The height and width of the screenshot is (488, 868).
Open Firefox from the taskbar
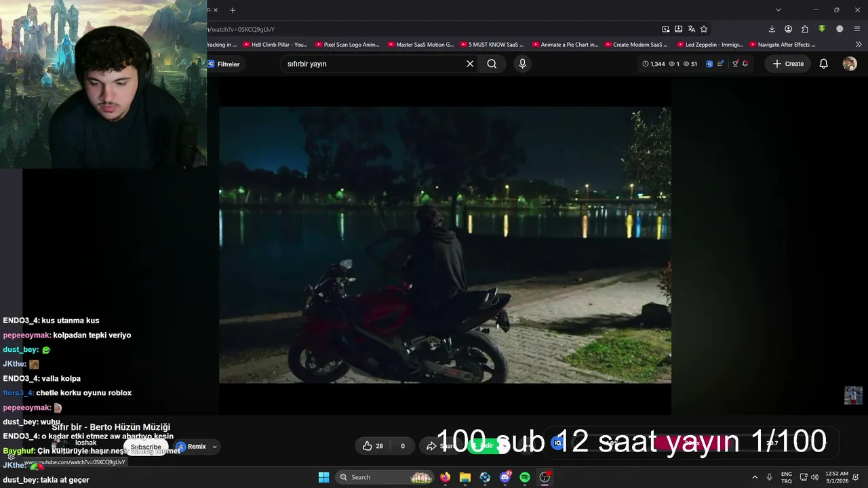coord(445,477)
